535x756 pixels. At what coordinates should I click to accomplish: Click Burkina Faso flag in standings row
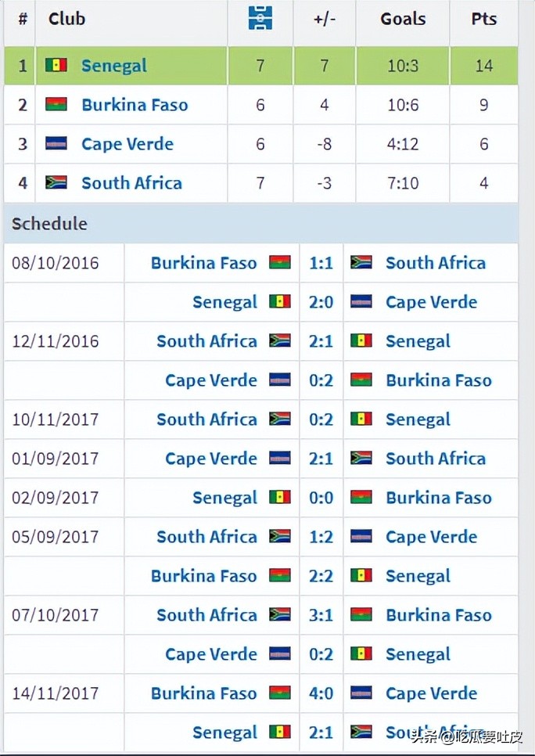[56, 105]
